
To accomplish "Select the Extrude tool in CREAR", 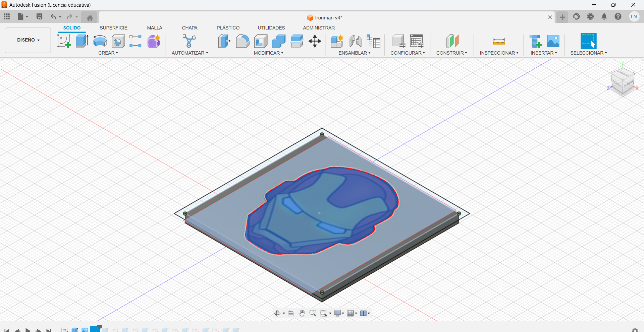I will (82, 41).
